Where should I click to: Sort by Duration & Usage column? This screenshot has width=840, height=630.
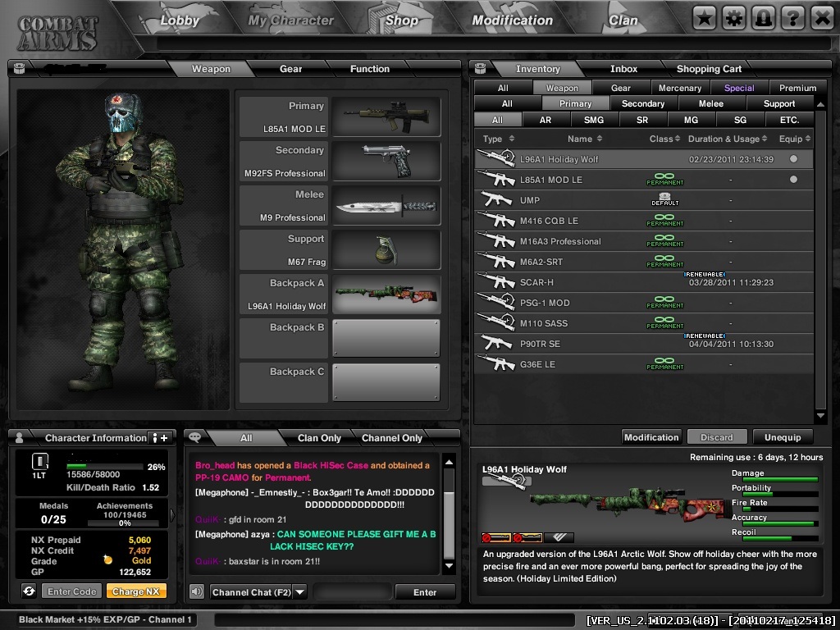pos(728,139)
